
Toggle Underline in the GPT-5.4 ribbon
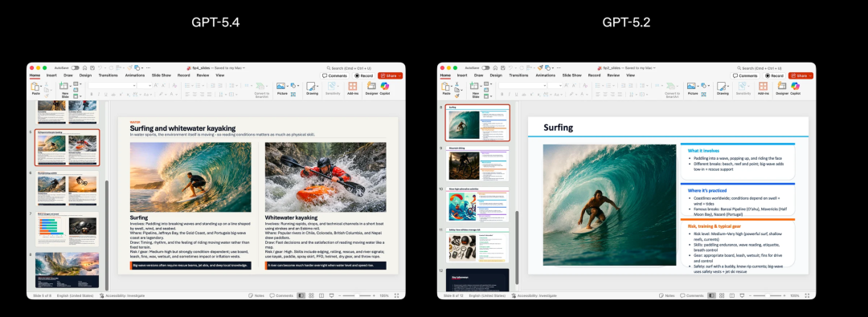point(106,94)
